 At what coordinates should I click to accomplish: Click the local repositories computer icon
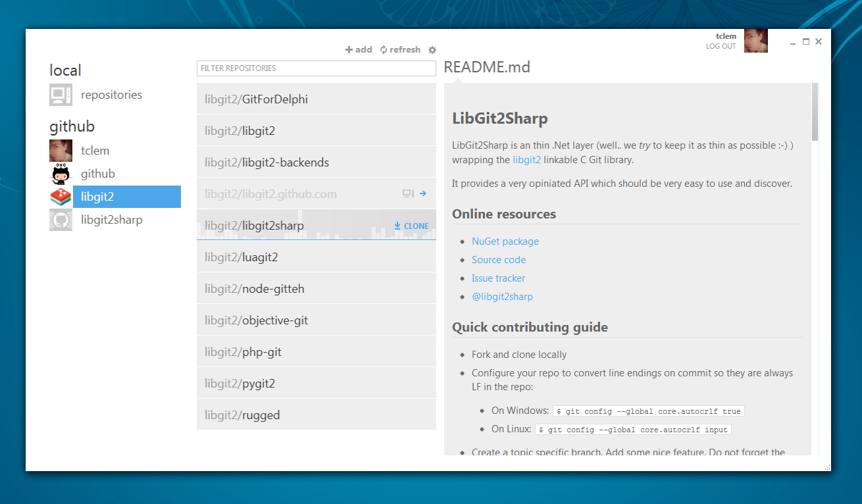(x=61, y=95)
